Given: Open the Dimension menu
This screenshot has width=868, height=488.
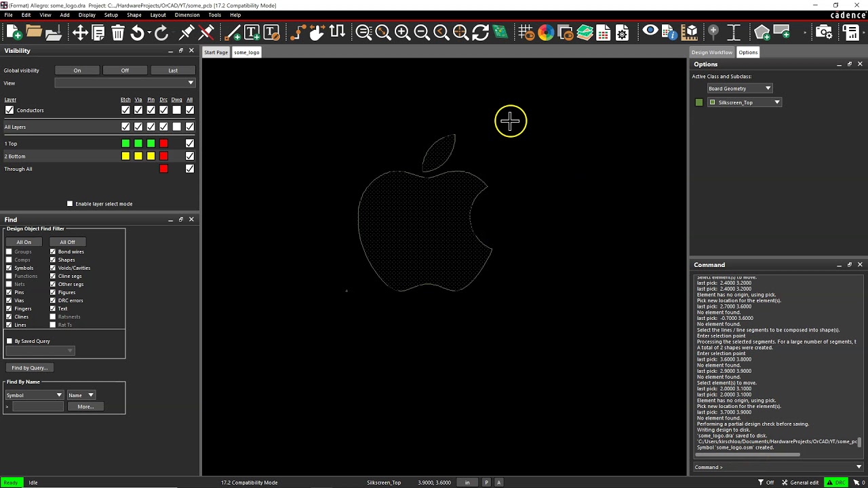Looking at the screenshot, I should click(x=187, y=15).
